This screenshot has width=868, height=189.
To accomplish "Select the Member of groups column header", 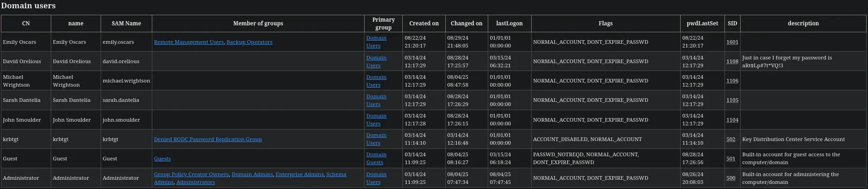I will click(x=258, y=24).
